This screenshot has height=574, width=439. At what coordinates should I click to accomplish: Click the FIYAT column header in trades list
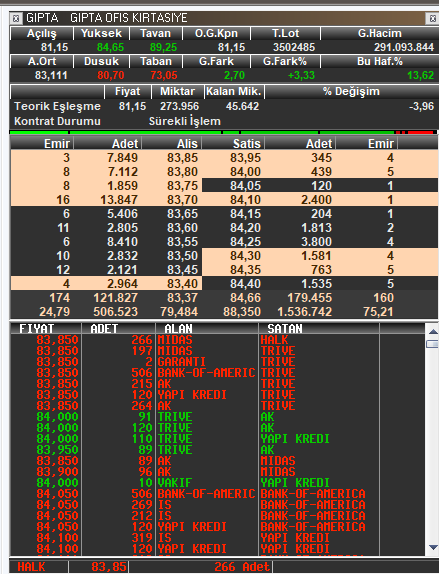pos(46,328)
